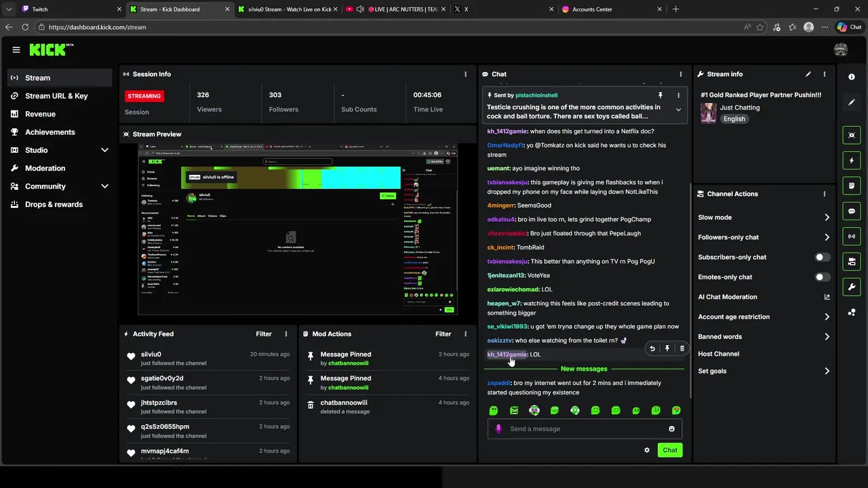This screenshot has height=488, width=868.
Task: Open the emoji picker in message box
Action: (x=672, y=428)
